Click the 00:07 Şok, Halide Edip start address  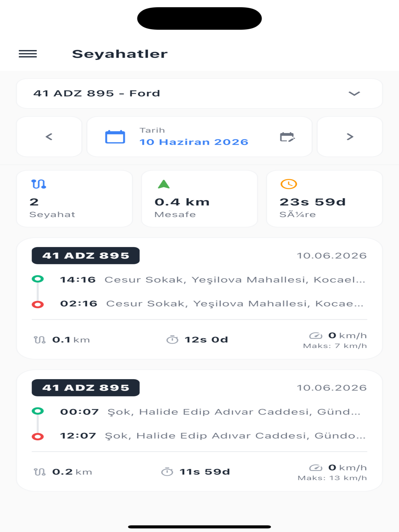[210, 412]
